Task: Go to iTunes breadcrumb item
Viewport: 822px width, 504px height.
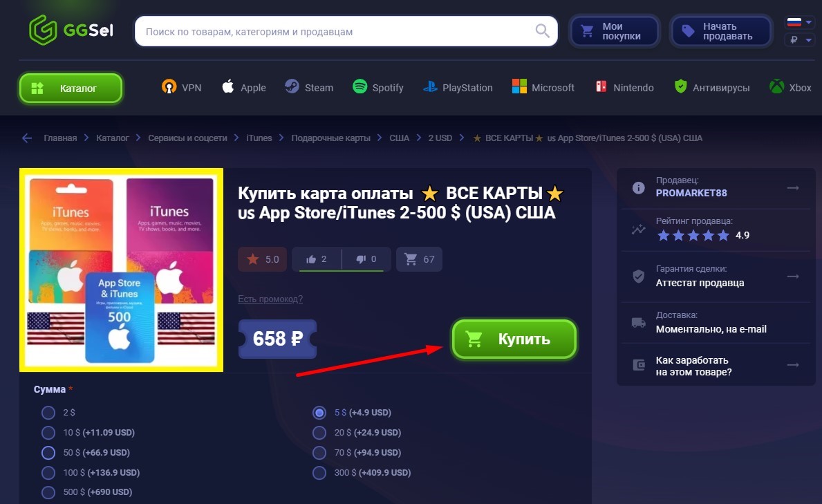Action: coord(259,138)
